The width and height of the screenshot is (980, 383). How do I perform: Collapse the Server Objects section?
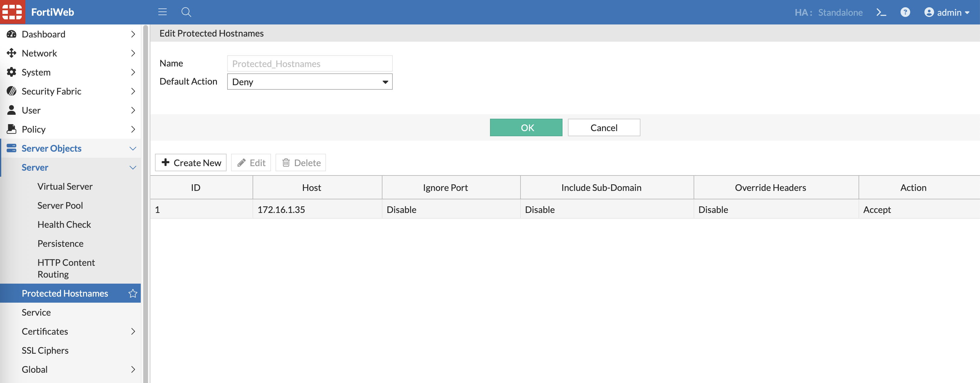coord(133,148)
